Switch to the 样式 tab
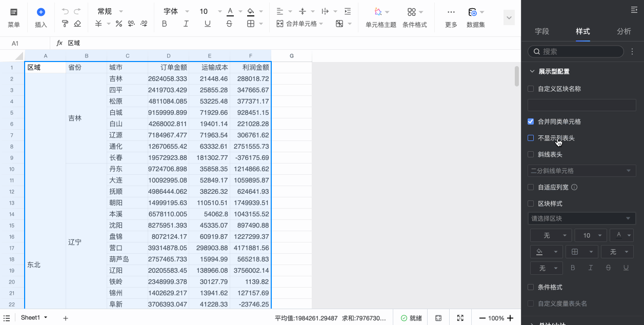The image size is (644, 325). click(583, 31)
